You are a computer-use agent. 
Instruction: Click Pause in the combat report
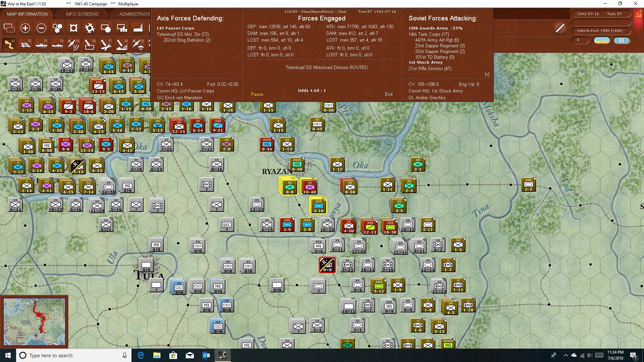coord(257,95)
